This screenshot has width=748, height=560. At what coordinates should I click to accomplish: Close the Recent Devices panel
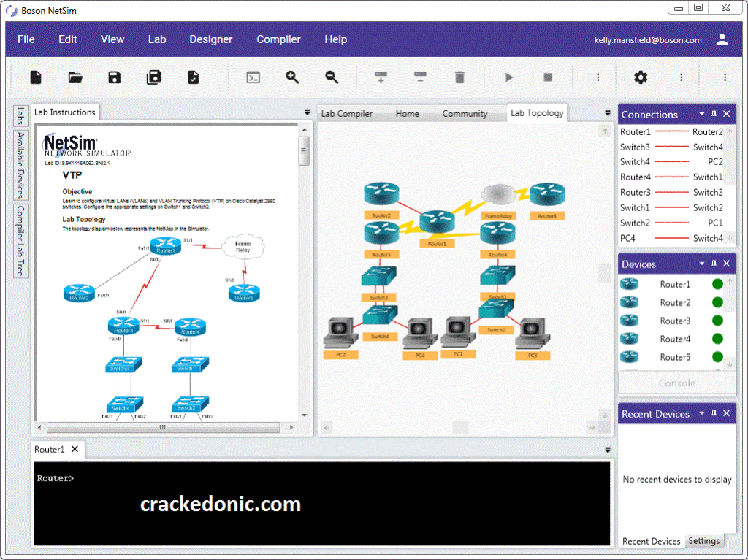(x=727, y=413)
